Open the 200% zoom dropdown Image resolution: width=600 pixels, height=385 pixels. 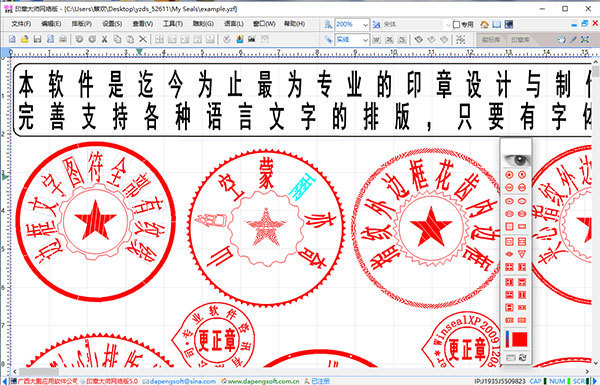click(365, 24)
